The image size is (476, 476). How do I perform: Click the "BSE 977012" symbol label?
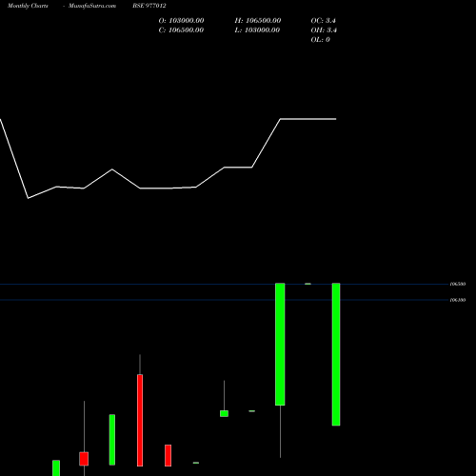coord(149,6)
